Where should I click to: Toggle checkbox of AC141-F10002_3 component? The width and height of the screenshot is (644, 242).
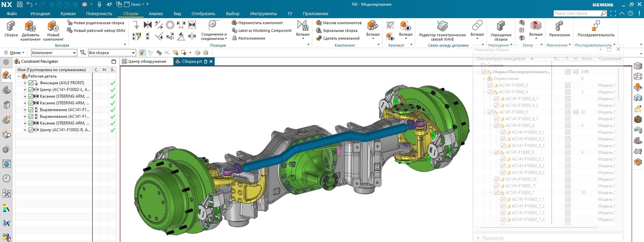[x=490, y=86]
